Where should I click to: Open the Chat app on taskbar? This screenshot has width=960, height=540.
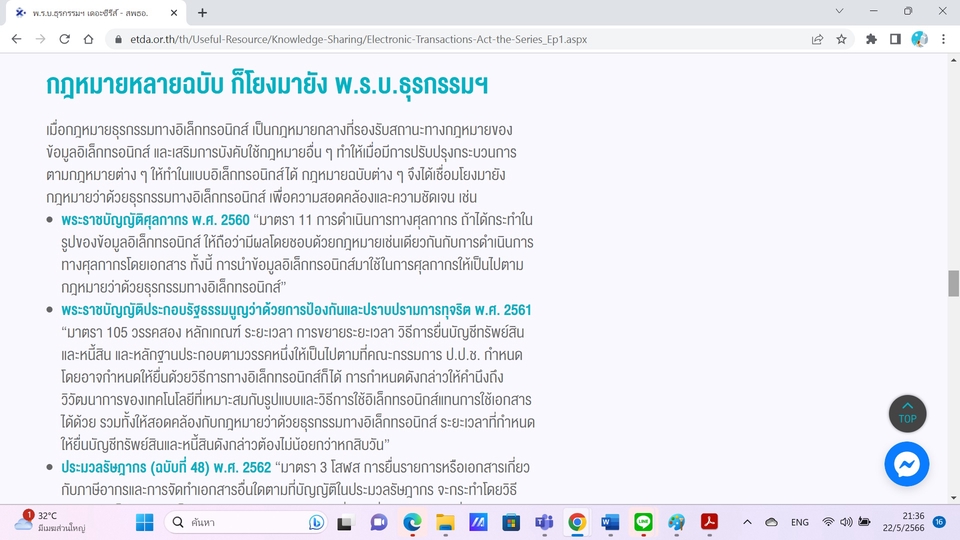379,522
